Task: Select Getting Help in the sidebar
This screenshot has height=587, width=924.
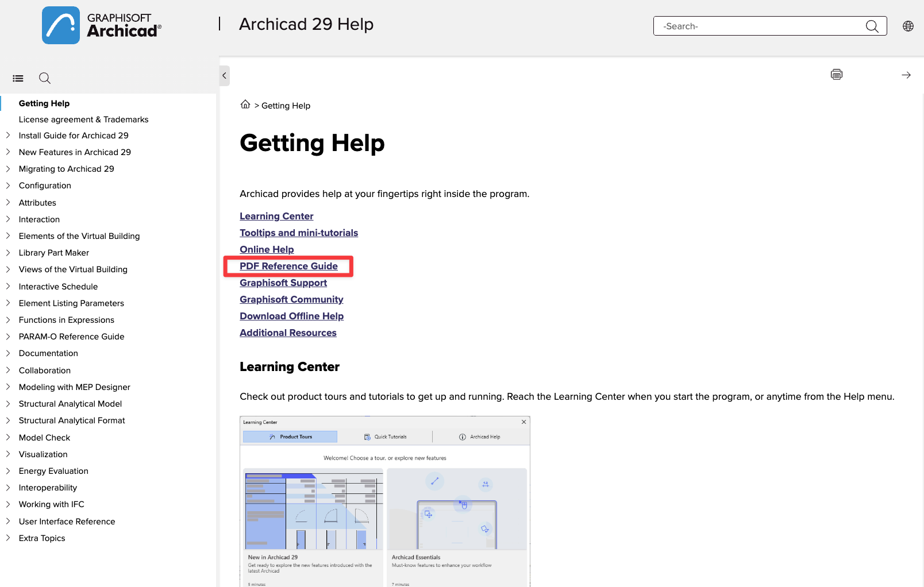Action: tap(44, 103)
